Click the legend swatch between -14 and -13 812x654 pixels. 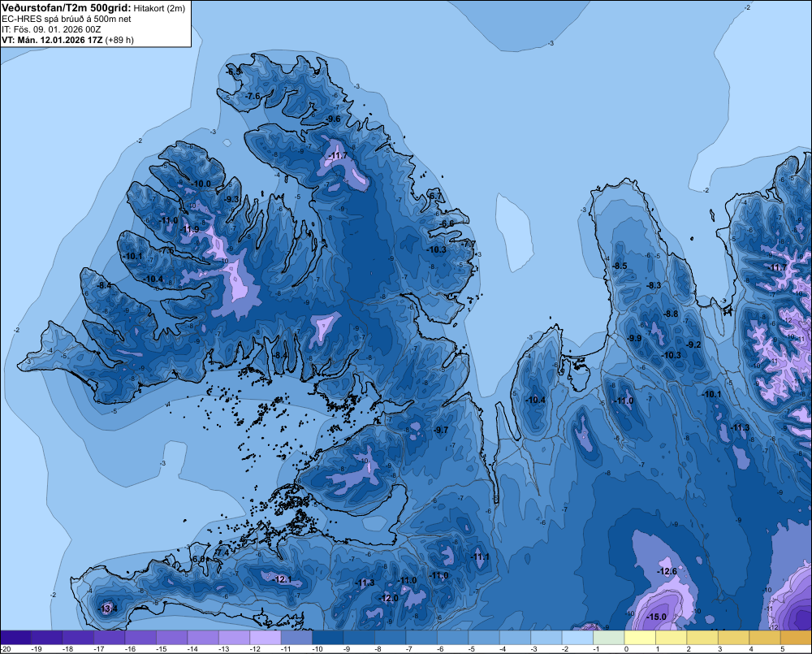tap(203, 638)
